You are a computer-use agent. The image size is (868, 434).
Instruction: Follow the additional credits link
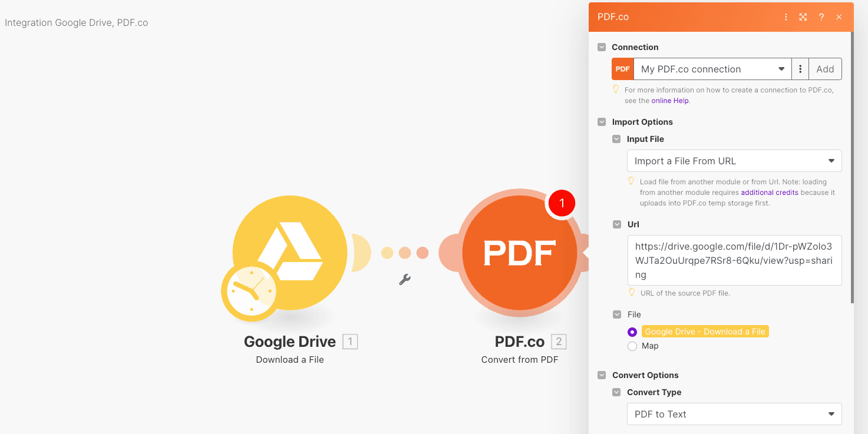[770, 193]
